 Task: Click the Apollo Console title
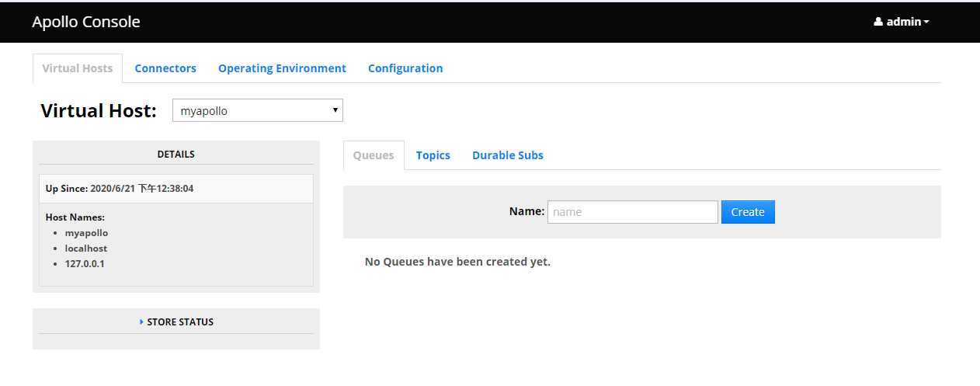(x=86, y=22)
